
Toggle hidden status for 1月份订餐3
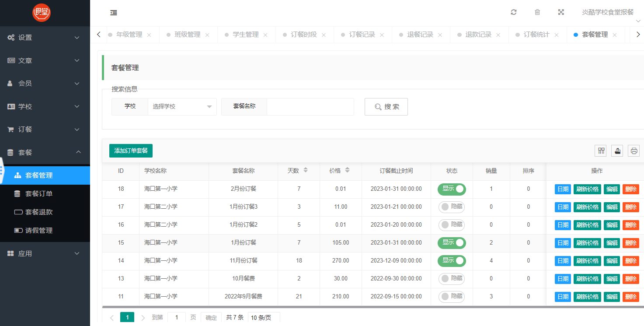[452, 207]
